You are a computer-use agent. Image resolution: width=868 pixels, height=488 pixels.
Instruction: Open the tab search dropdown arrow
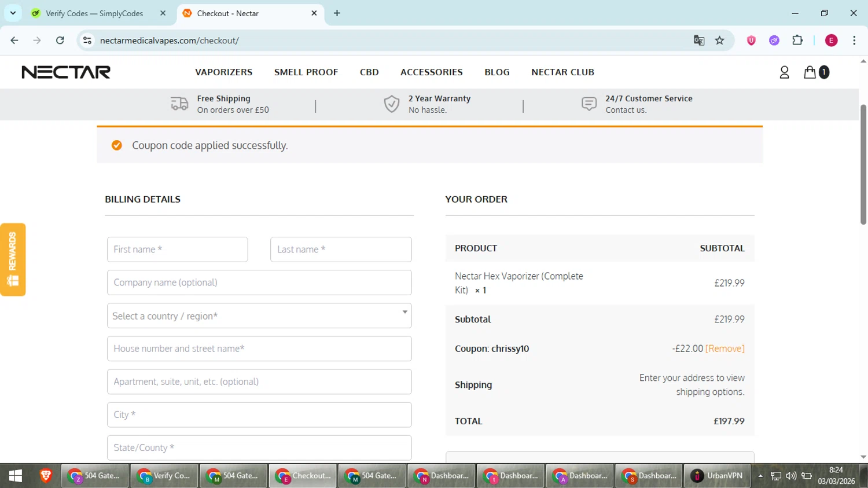click(13, 13)
